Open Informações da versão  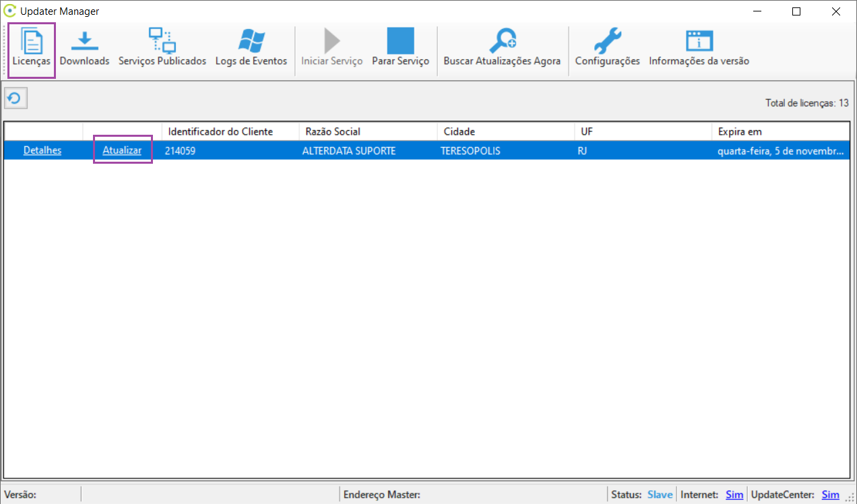[699, 49]
